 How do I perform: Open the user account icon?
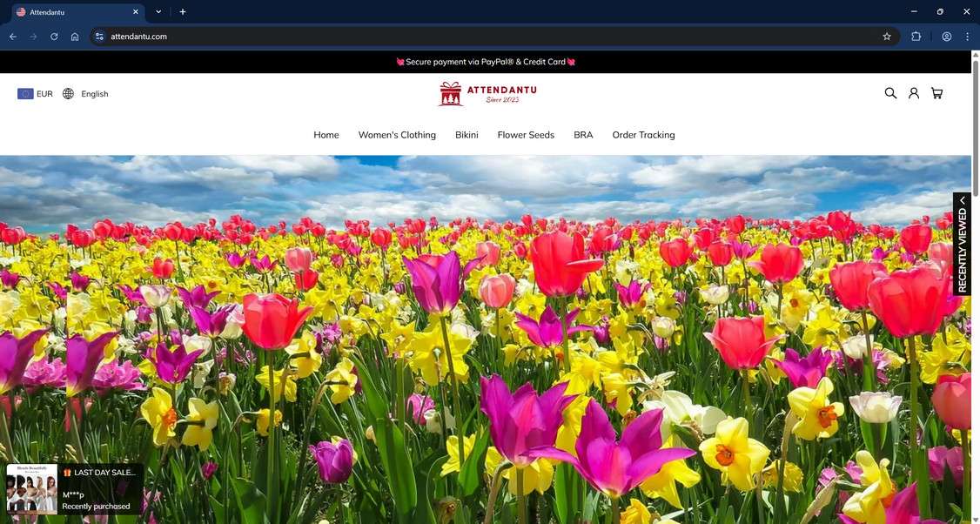(914, 93)
